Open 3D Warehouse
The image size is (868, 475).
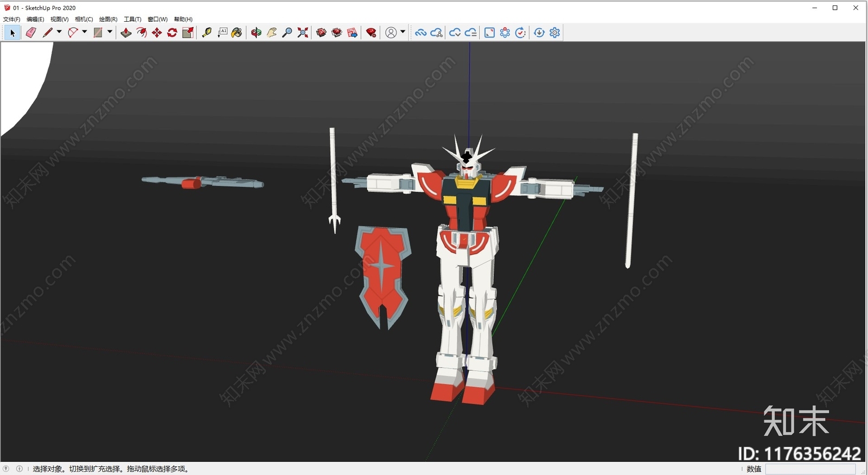321,33
